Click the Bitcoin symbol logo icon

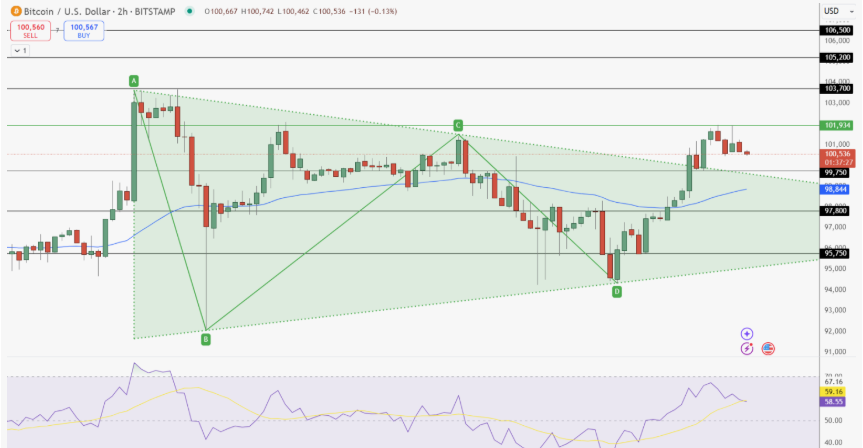pyautogui.click(x=16, y=11)
